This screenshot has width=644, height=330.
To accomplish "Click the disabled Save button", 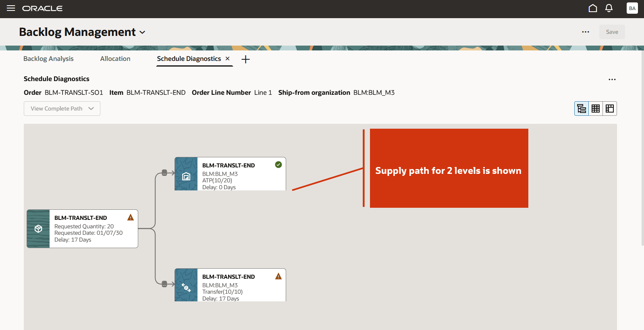I will (612, 32).
